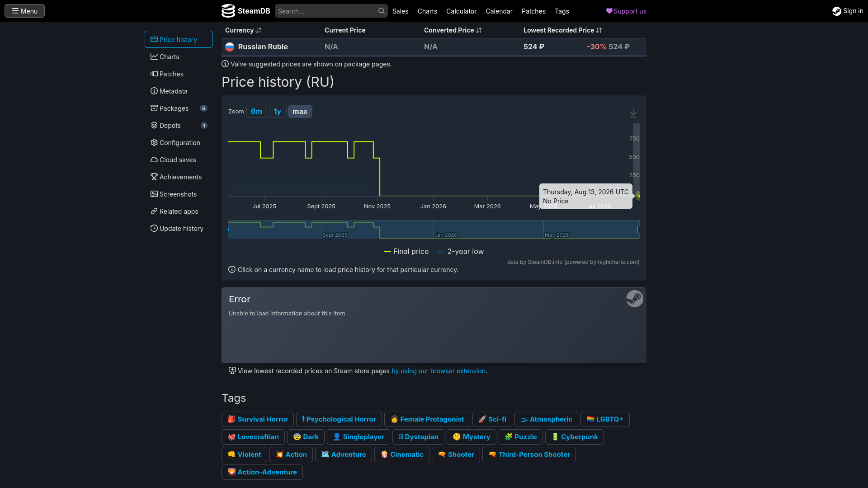Click the Steam logo in Error box
Image resolution: width=868 pixels, height=488 pixels.
pos(635,299)
